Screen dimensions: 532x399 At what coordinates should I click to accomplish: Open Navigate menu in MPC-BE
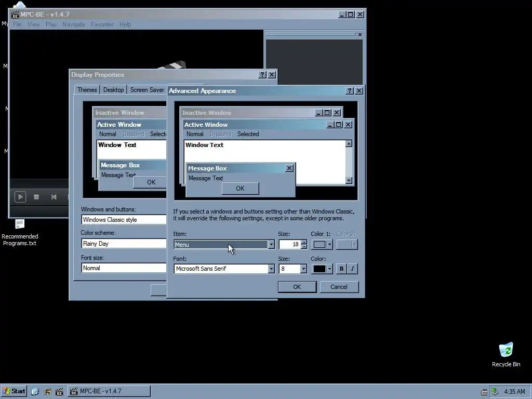click(x=73, y=24)
